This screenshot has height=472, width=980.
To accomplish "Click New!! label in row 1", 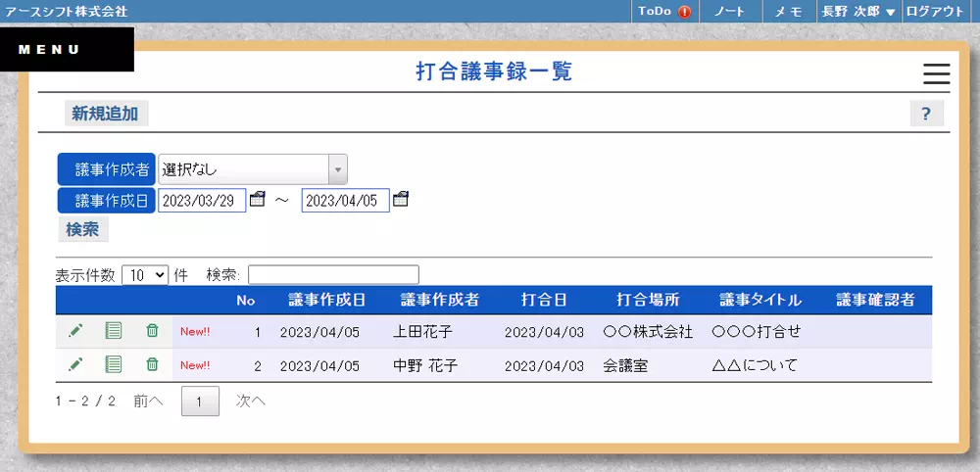I will (x=195, y=332).
